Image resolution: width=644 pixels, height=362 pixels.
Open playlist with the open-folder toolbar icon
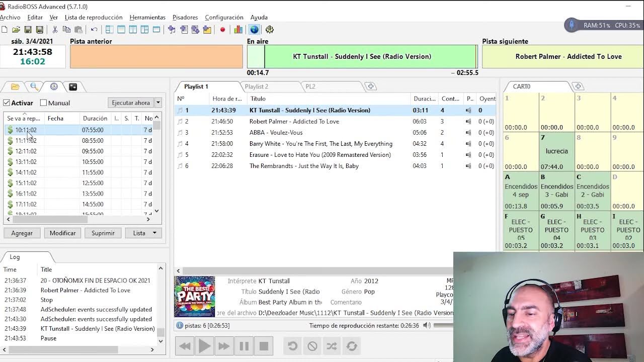16,30
